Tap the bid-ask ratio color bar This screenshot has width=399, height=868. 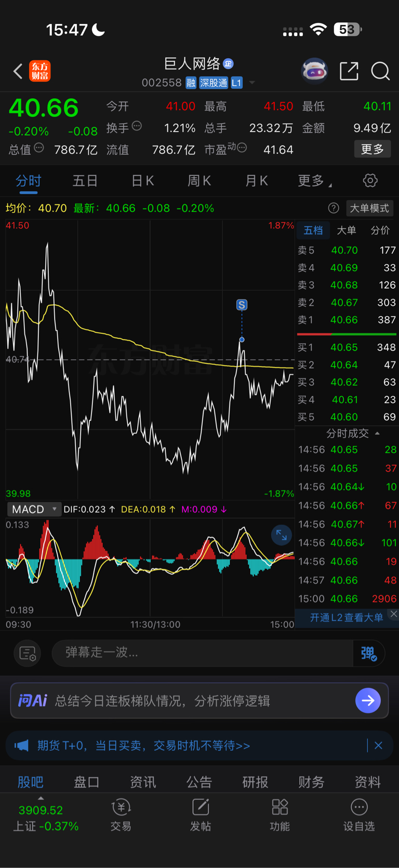(x=347, y=334)
